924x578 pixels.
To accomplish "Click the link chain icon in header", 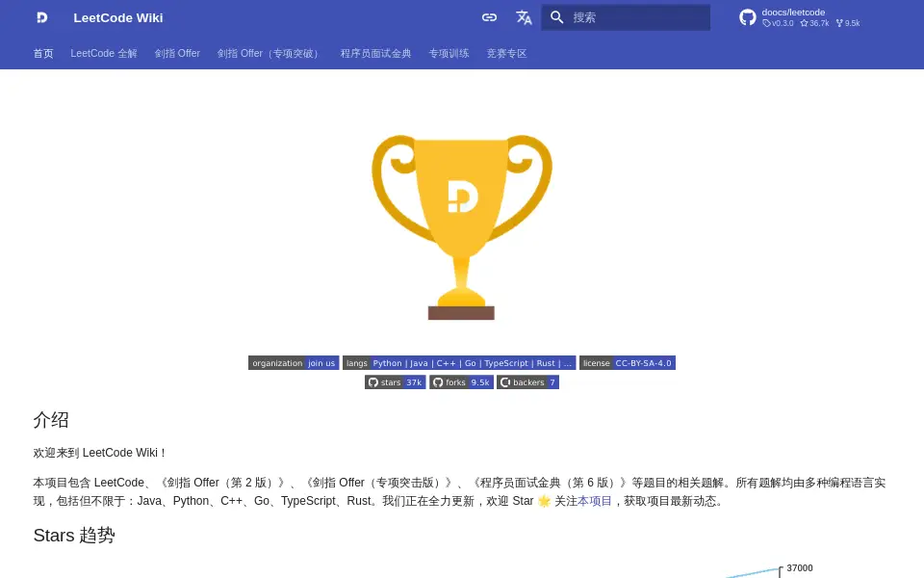I will point(489,17).
